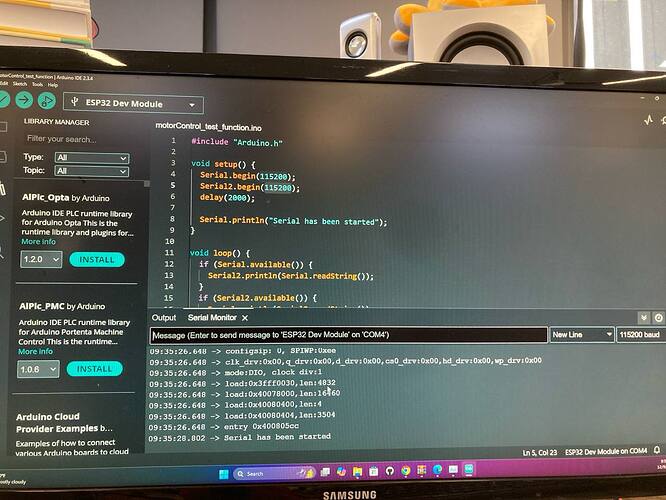Toggle autoscroll in the Serial Monitor
666x500 pixels.
click(x=644, y=317)
